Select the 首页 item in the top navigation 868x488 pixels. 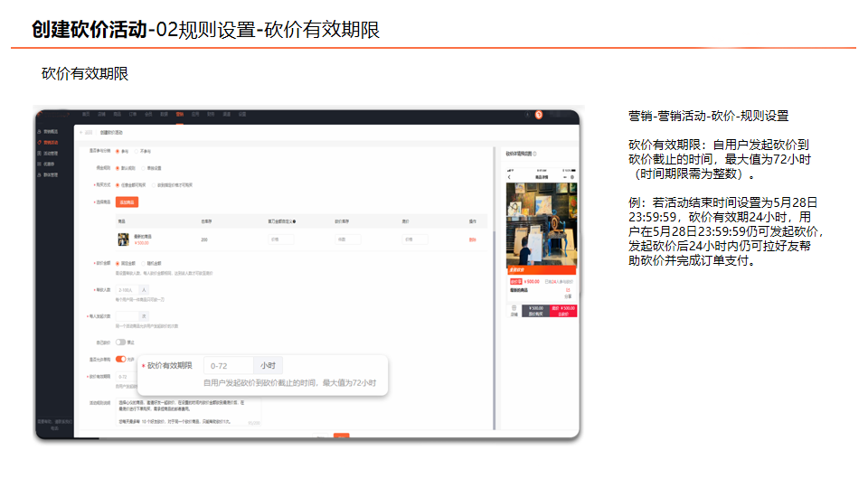[86, 115]
